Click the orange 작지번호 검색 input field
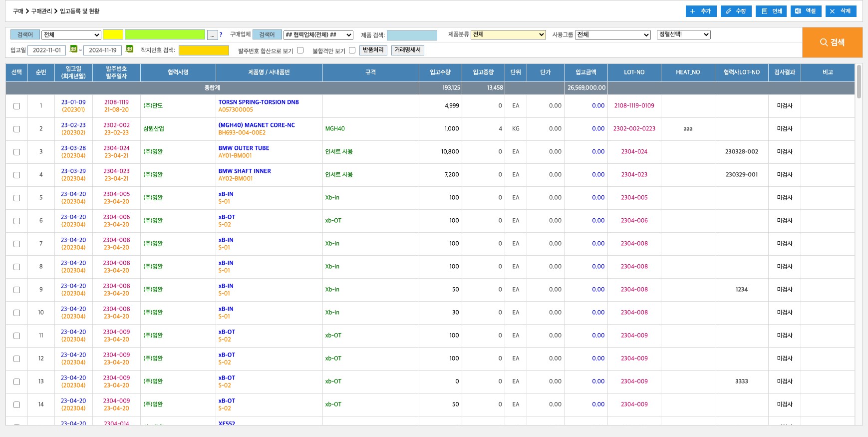Image resolution: width=868 pixels, height=437 pixels. 204,50
